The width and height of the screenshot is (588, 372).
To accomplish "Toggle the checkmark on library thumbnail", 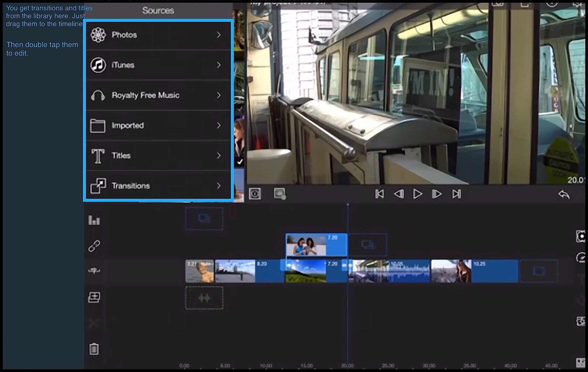I will [240, 162].
